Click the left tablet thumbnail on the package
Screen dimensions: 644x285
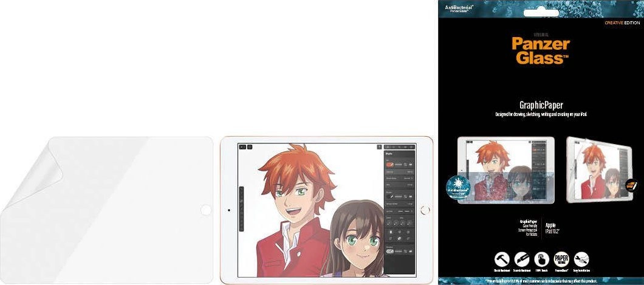[x=504, y=170]
